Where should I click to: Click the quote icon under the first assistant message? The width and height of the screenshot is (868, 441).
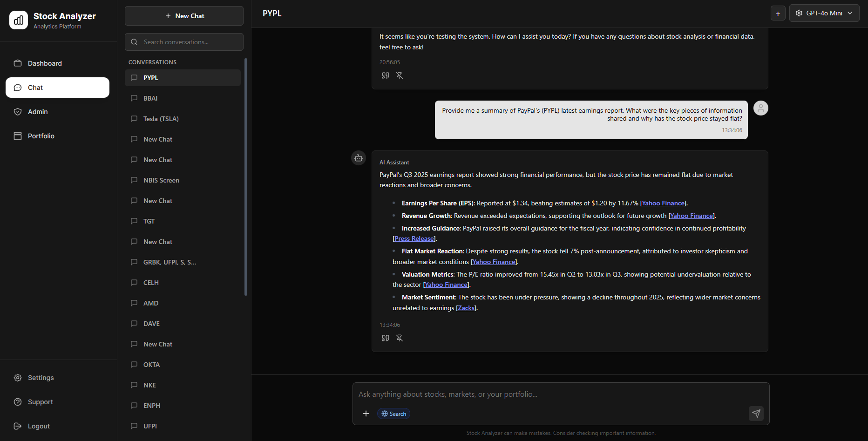click(386, 75)
